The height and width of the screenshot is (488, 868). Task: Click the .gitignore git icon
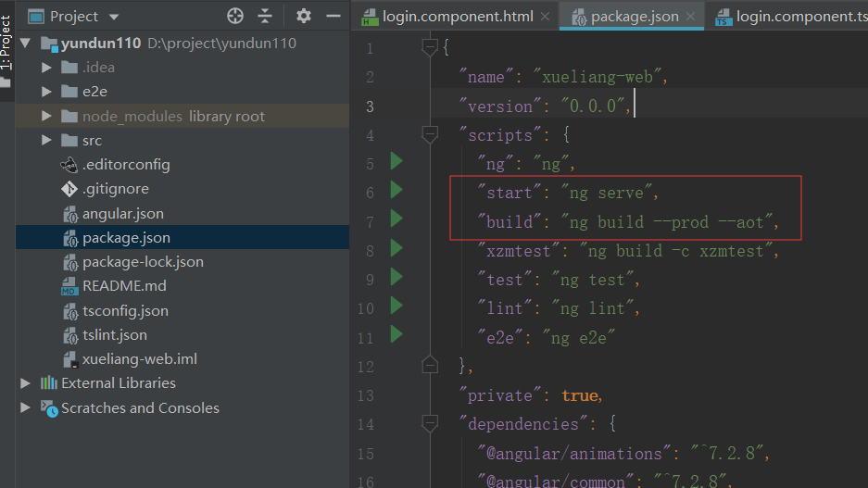69,189
